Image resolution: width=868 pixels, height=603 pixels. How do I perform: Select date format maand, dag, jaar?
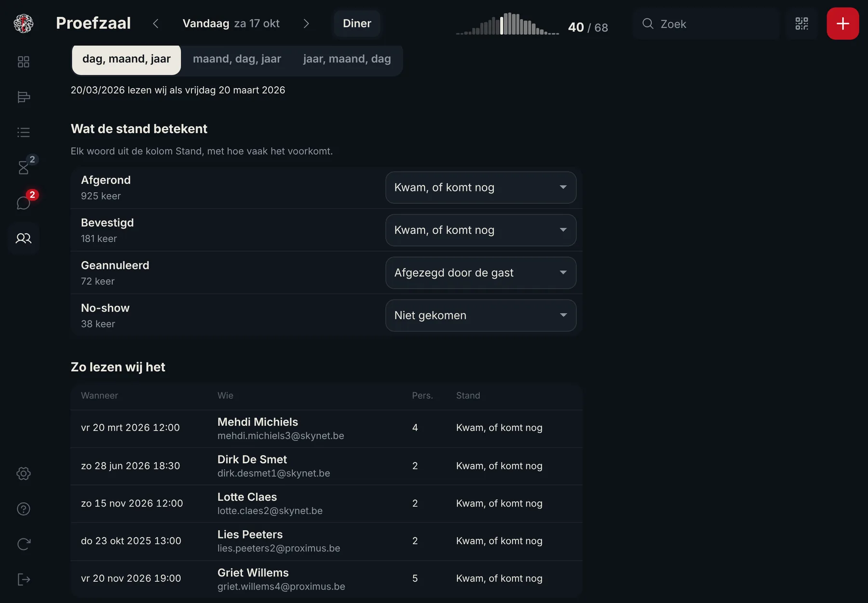[x=237, y=59]
